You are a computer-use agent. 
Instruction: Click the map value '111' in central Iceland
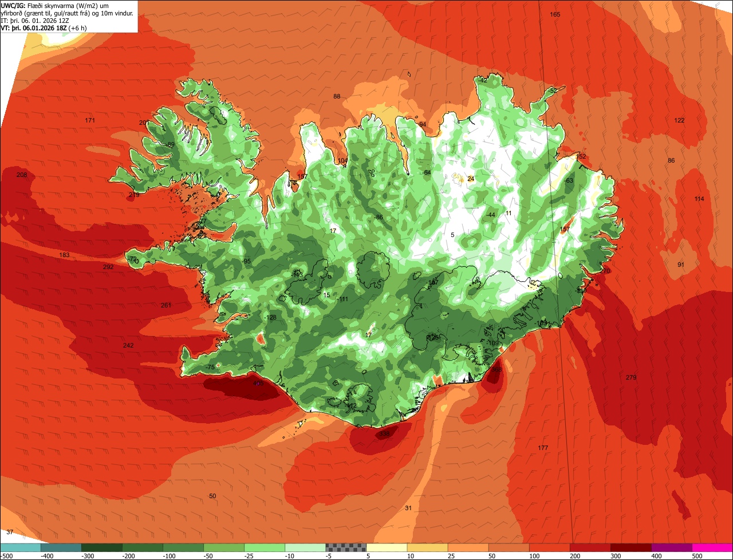coord(344,299)
